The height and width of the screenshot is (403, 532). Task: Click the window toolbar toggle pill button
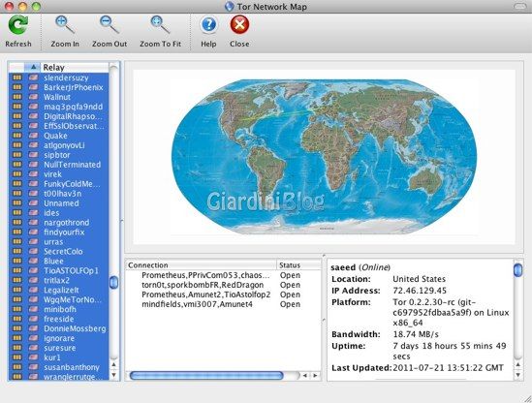coord(520,7)
